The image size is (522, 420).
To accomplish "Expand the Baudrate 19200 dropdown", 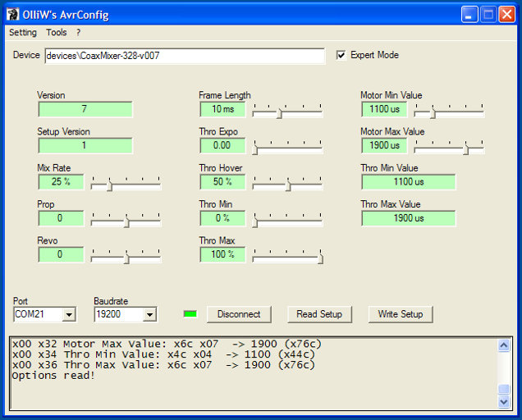I will [x=149, y=314].
